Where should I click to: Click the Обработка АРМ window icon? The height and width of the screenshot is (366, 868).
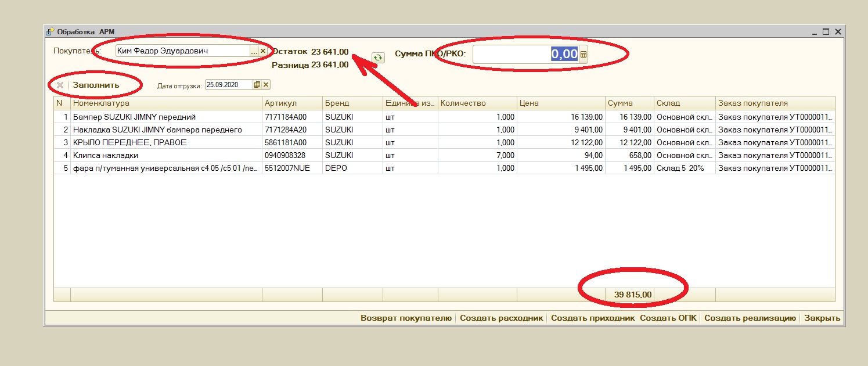51,32
